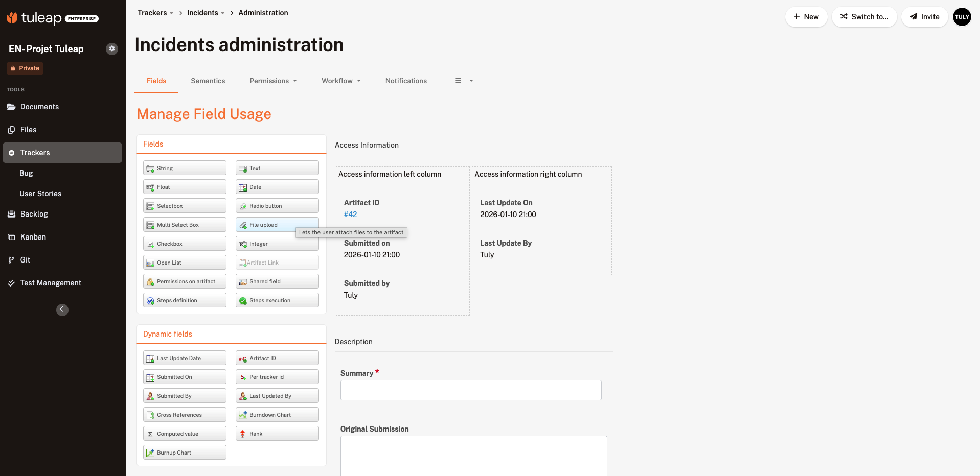Add a Radio button field
Image resolution: width=980 pixels, height=476 pixels.
(277, 206)
